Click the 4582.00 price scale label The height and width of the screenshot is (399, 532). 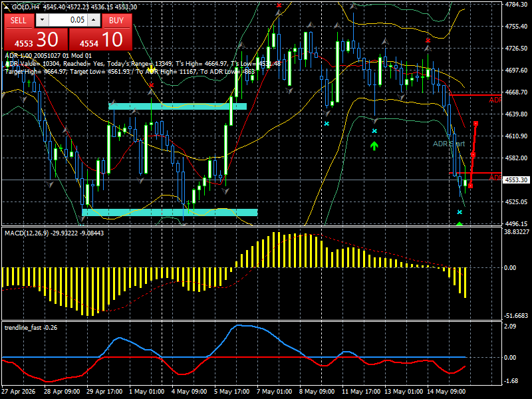(x=516, y=158)
